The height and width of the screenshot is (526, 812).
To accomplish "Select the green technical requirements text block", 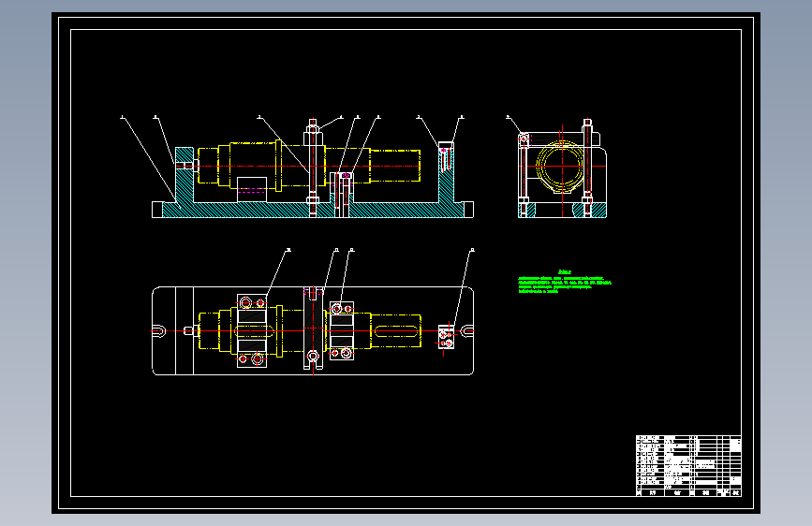I will 565,282.
